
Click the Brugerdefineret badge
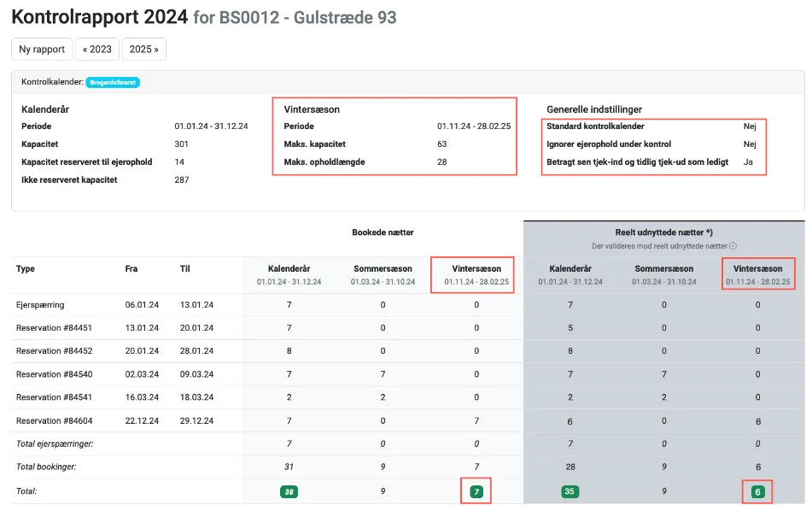pyautogui.click(x=114, y=82)
